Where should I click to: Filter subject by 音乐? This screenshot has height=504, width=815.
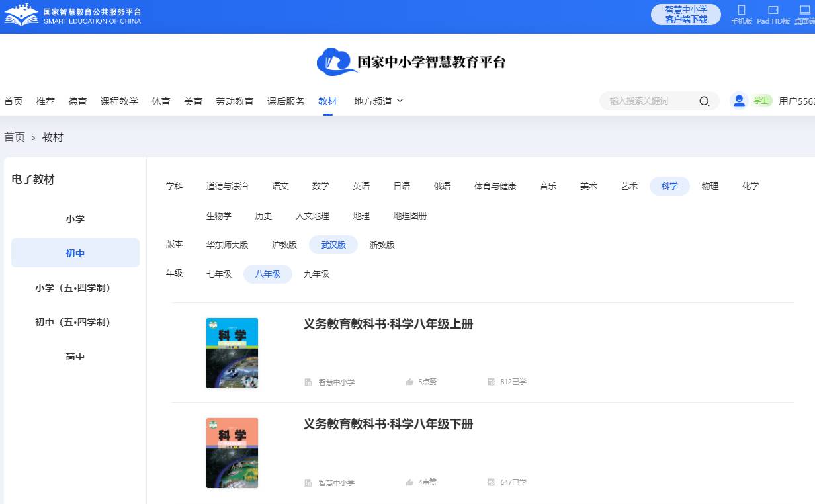tap(548, 186)
